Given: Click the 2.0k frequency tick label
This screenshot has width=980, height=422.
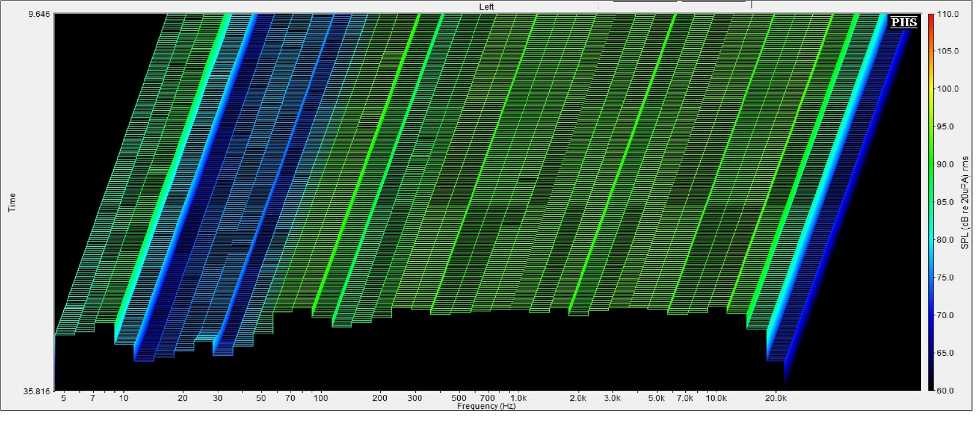Looking at the screenshot, I should click(x=578, y=398).
